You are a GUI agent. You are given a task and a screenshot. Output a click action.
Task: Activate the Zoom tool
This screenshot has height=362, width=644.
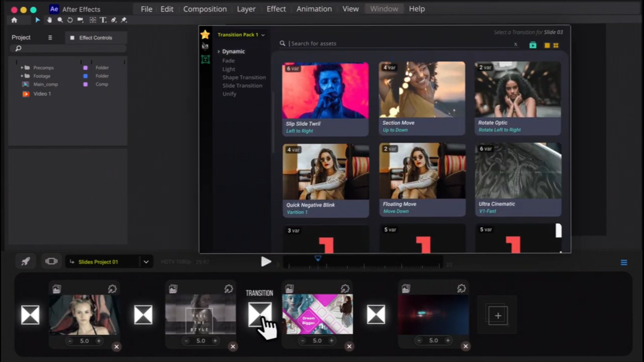tap(60, 20)
